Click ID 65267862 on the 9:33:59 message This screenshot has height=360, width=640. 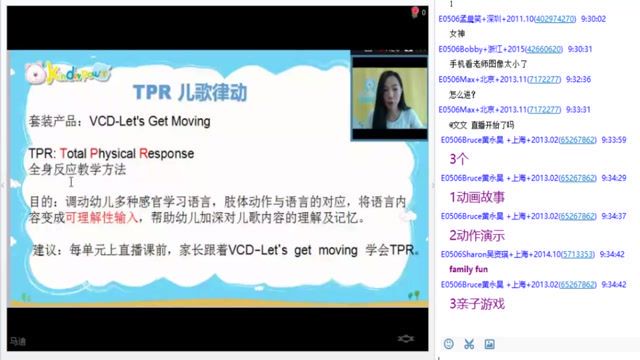click(x=577, y=140)
